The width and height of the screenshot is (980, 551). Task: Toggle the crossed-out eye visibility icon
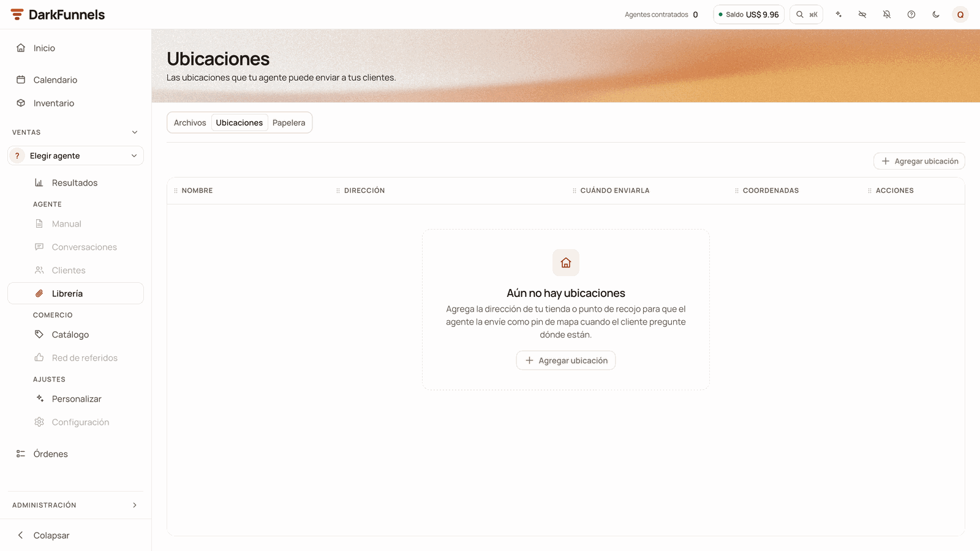[x=862, y=15]
